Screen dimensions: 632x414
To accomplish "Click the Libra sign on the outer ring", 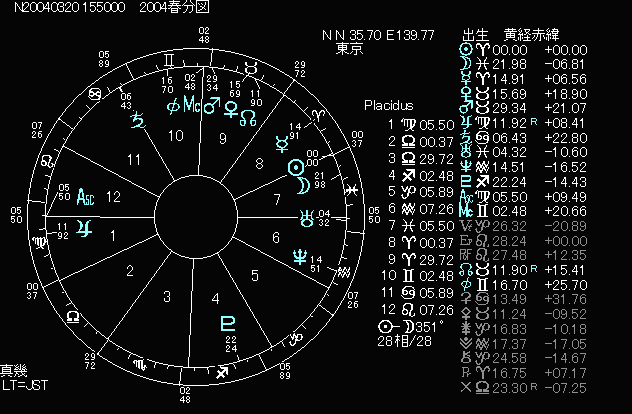I will [72, 316].
